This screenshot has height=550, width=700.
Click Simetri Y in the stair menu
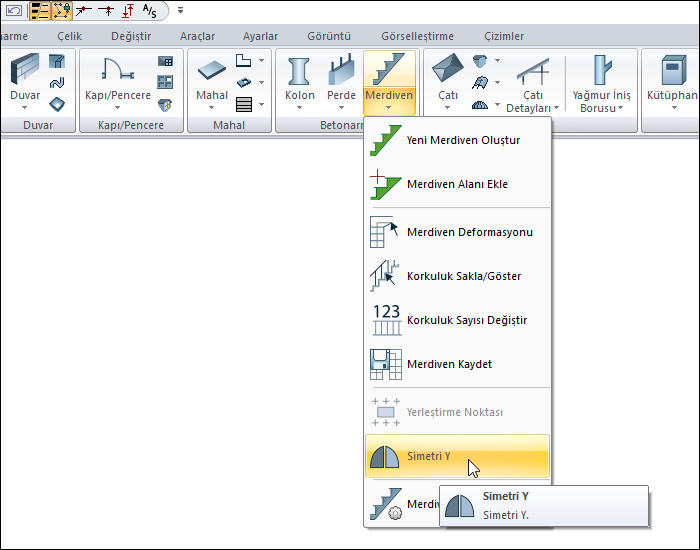tap(429, 457)
